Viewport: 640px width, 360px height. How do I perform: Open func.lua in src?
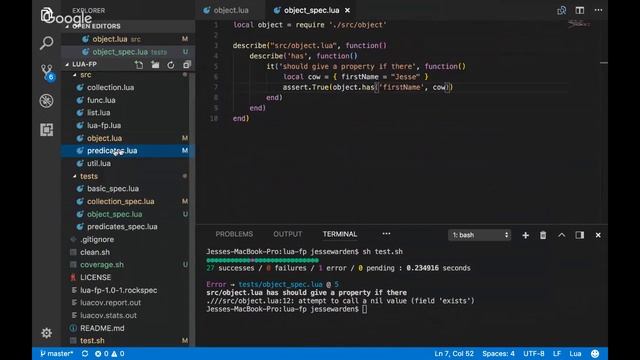tap(101, 100)
